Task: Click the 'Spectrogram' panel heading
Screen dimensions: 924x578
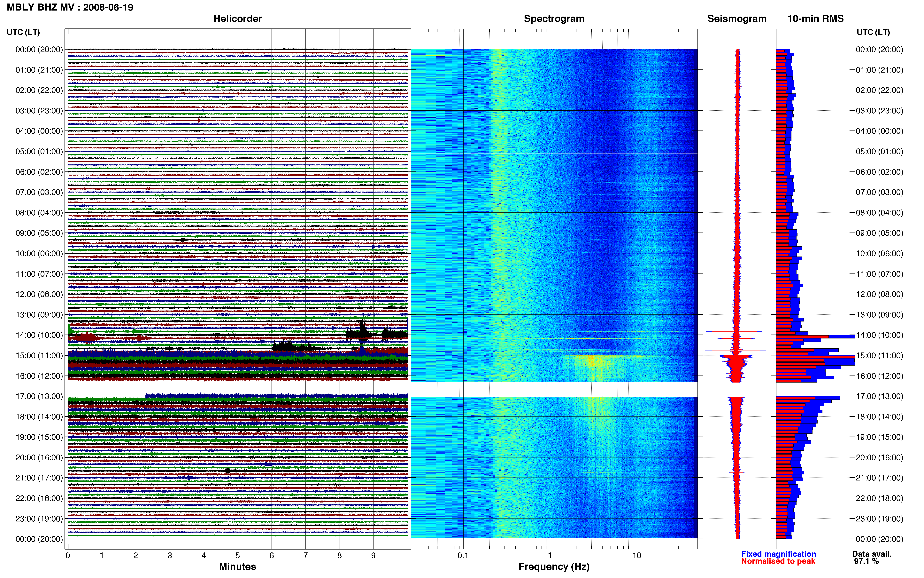Action: tap(554, 19)
